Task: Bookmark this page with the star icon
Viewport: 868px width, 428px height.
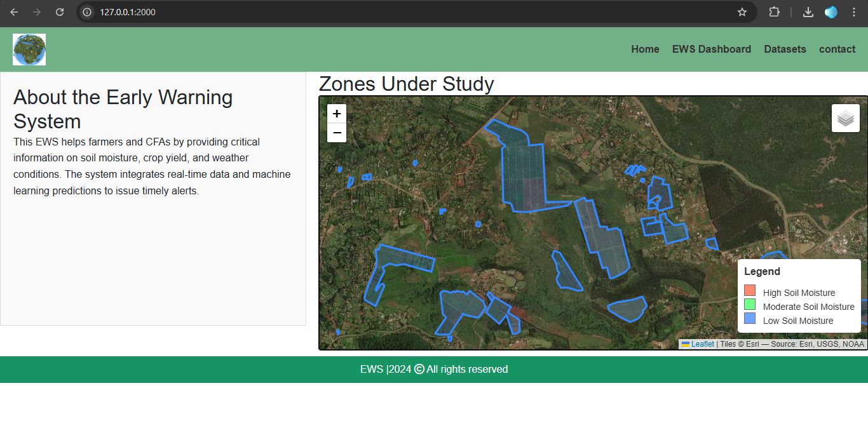Action: tap(742, 12)
